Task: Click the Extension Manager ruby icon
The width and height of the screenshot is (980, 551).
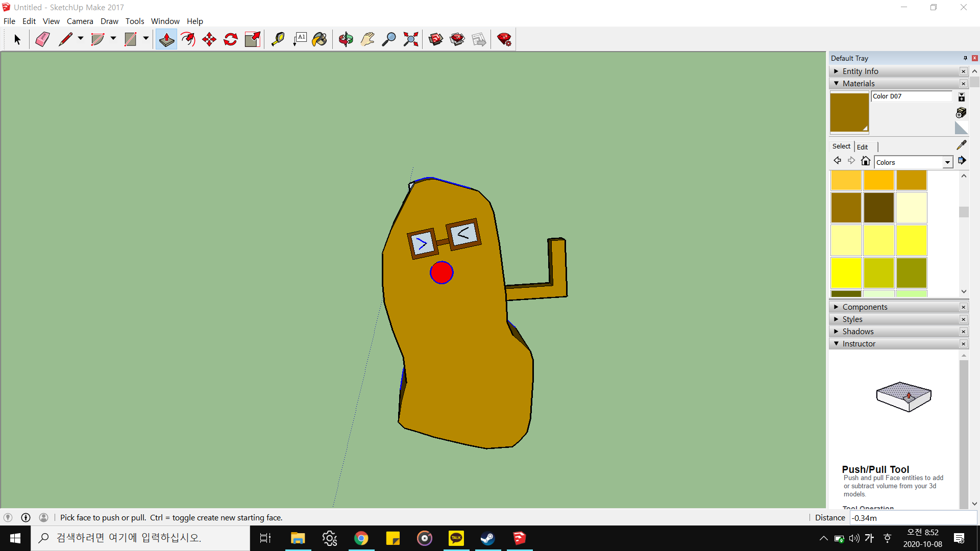Action: (504, 39)
